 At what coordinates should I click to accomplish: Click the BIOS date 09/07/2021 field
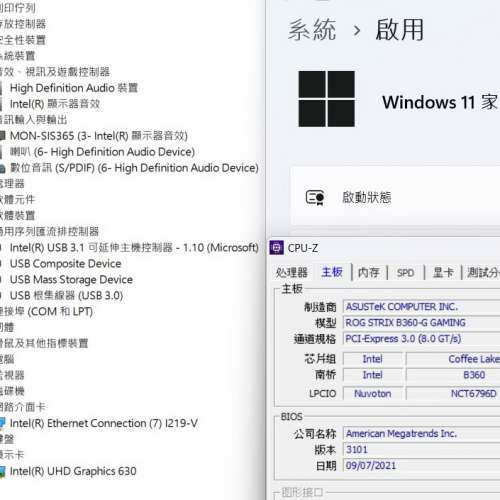tap(421, 466)
